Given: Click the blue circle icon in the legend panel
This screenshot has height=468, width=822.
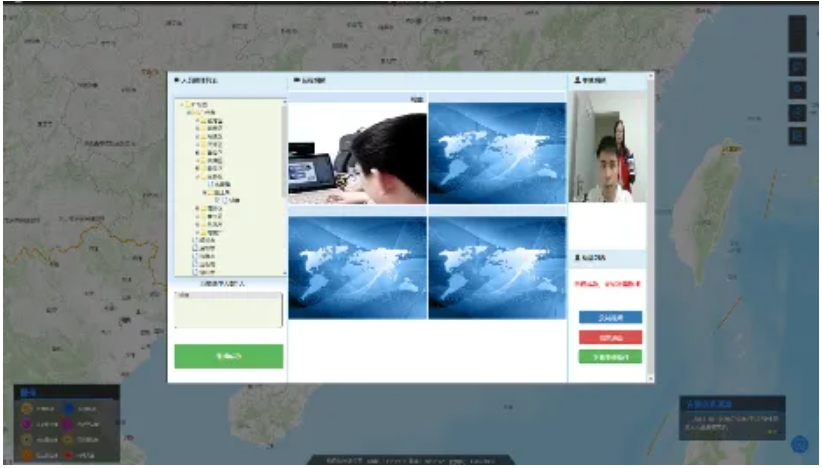Looking at the screenshot, I should click(x=67, y=408).
